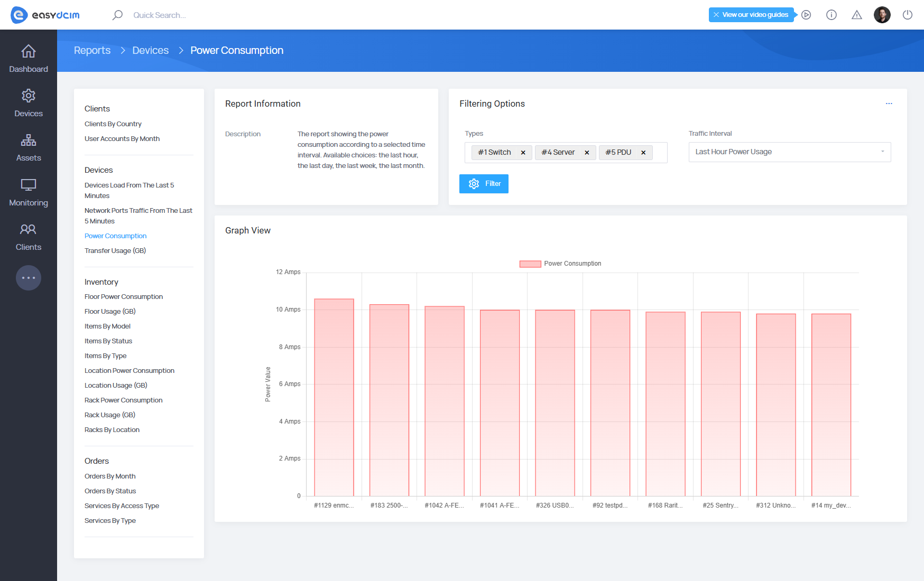Remove the #5 PDU type tag

[x=643, y=153]
